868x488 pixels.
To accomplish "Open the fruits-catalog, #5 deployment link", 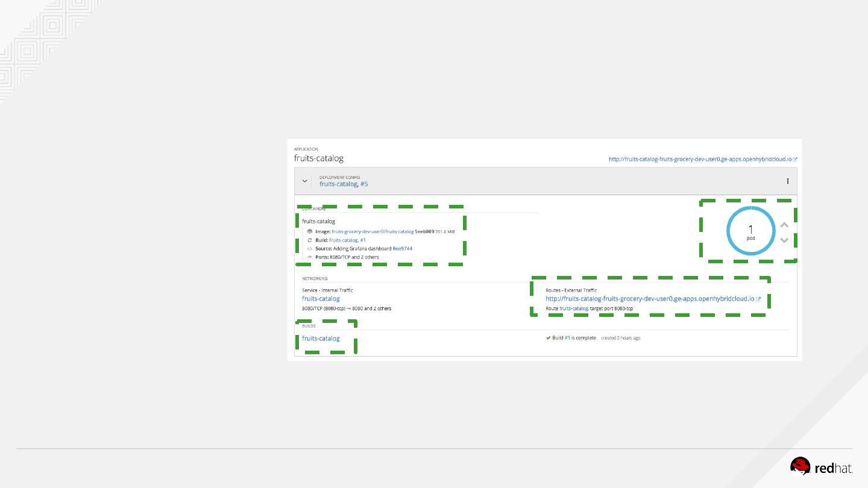I will 344,184.
